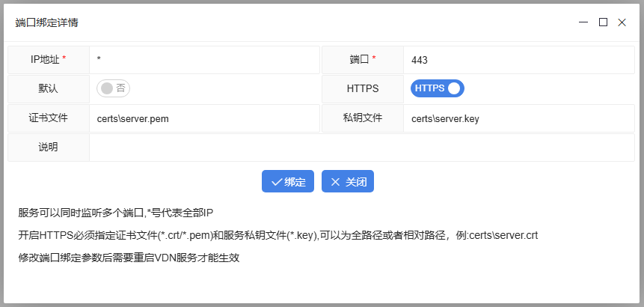Click the 关闭 button to dismiss the dialog
Viewport: 644px width, 307px height.
(347, 182)
